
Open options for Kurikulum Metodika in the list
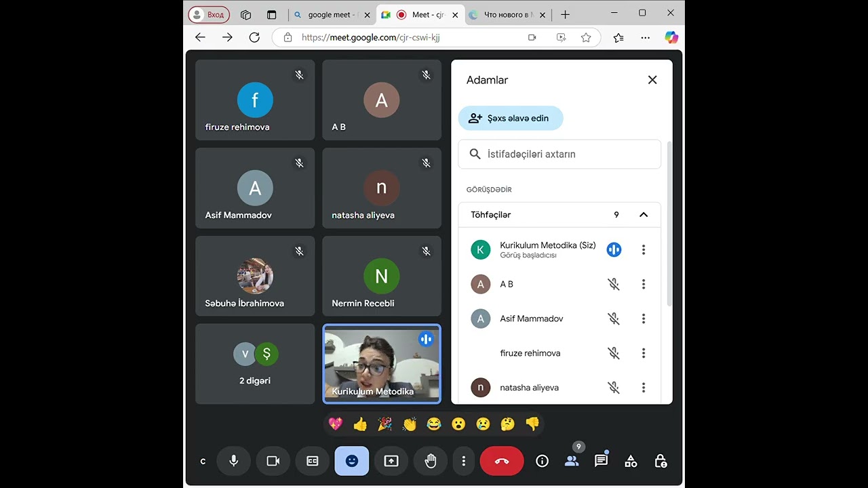tap(644, 249)
